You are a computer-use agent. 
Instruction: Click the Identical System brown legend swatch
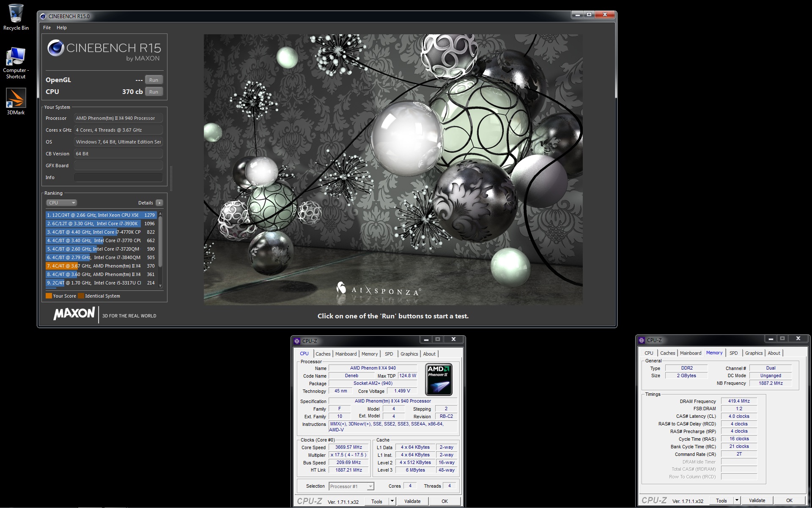(x=81, y=296)
